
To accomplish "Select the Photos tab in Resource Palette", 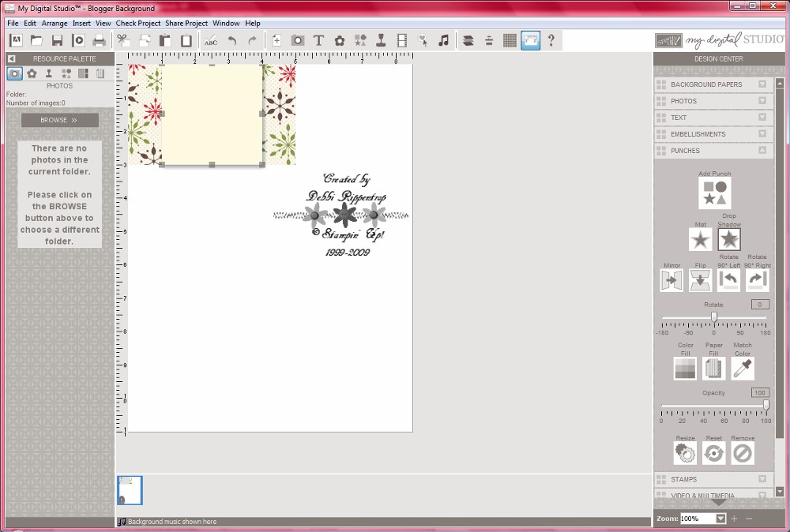I will coord(14,73).
